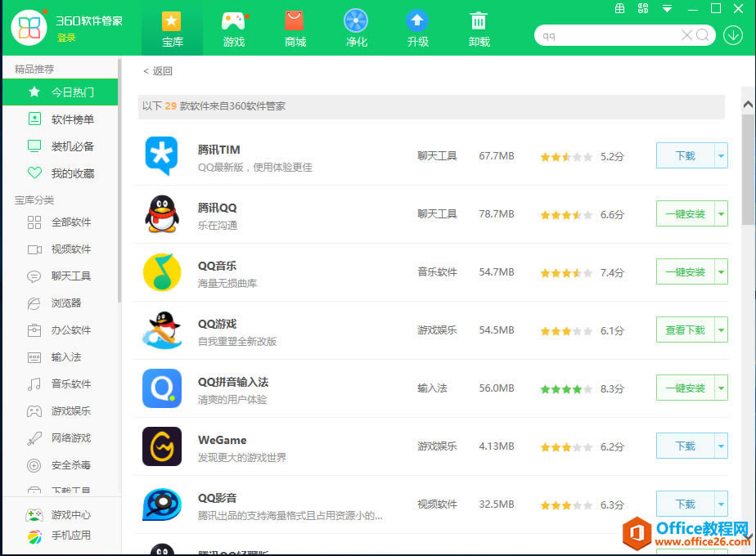Click the scroll-up arrow of results list

(x=749, y=104)
